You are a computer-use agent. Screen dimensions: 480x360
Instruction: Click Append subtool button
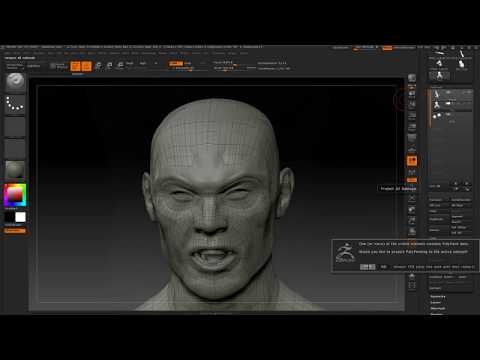(x=461, y=217)
